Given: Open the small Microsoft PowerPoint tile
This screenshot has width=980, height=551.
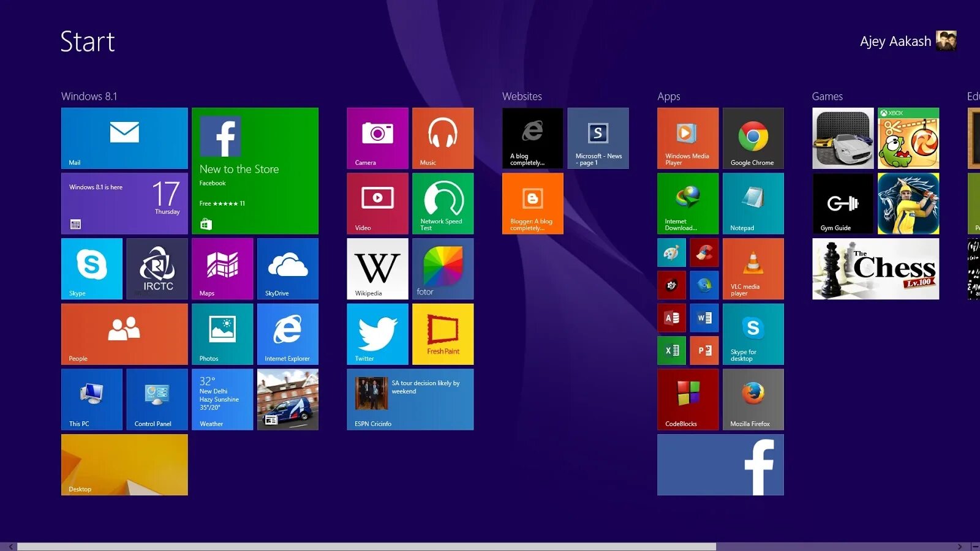Looking at the screenshot, I should (704, 350).
